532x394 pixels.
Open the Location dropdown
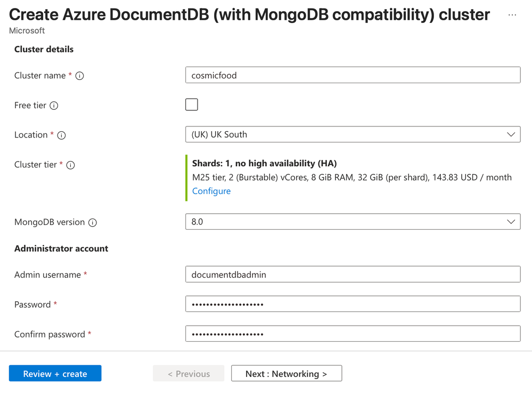353,134
